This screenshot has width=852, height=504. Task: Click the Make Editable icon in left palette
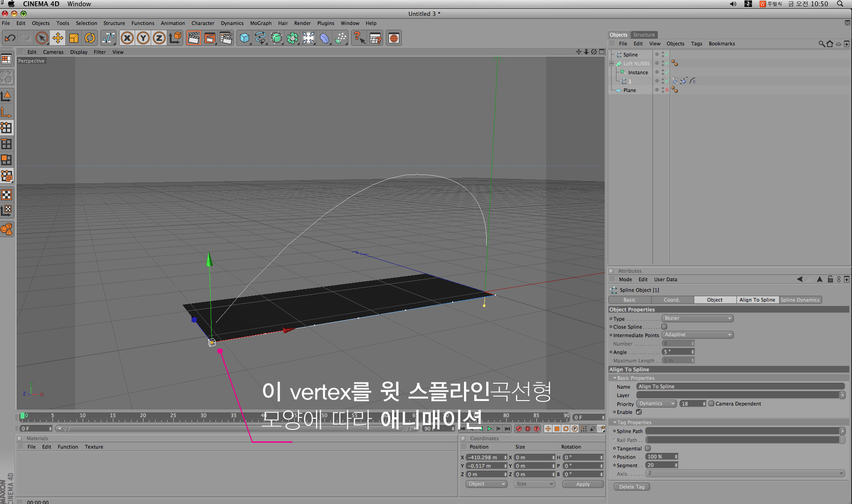pyautogui.click(x=7, y=77)
